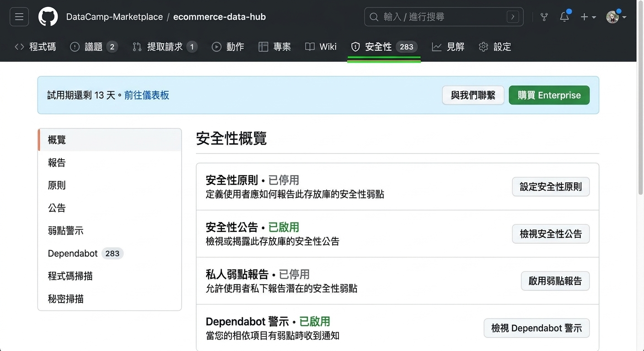Open the user avatar menu

[x=612, y=17]
